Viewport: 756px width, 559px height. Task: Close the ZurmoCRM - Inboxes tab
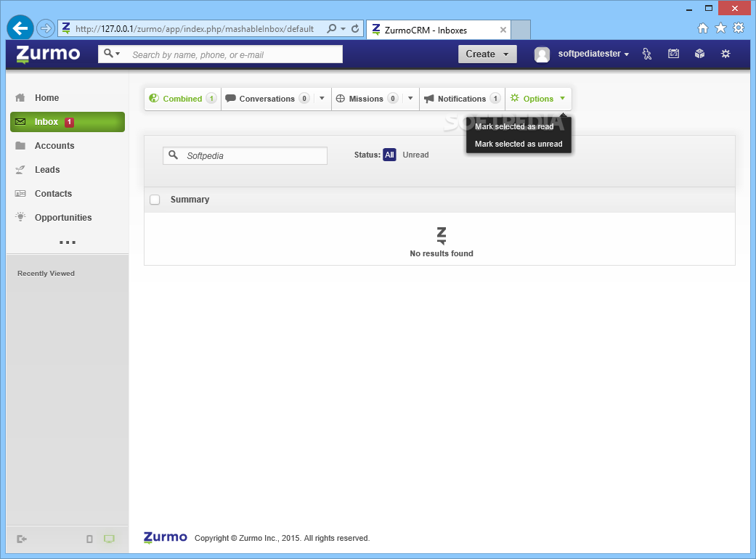tap(503, 30)
